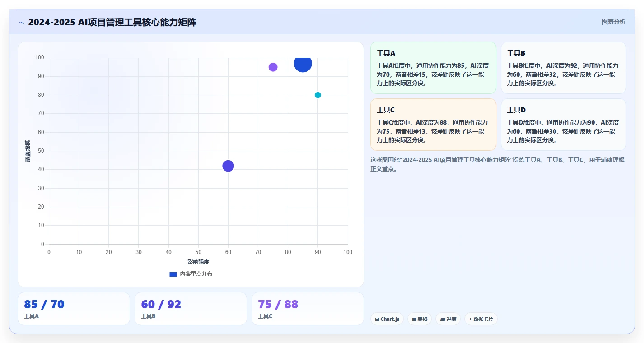This screenshot has width=644, height=343.
Task: Click the indigo bubble at 60
Action: (x=228, y=166)
